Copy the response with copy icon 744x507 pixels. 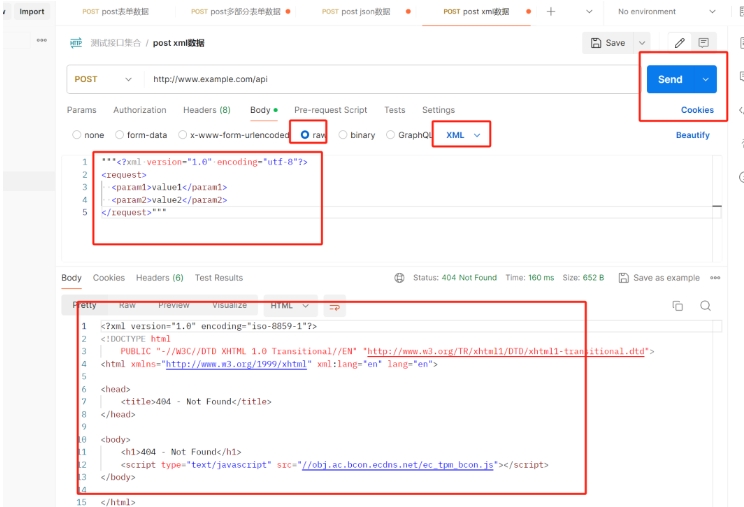tap(678, 306)
